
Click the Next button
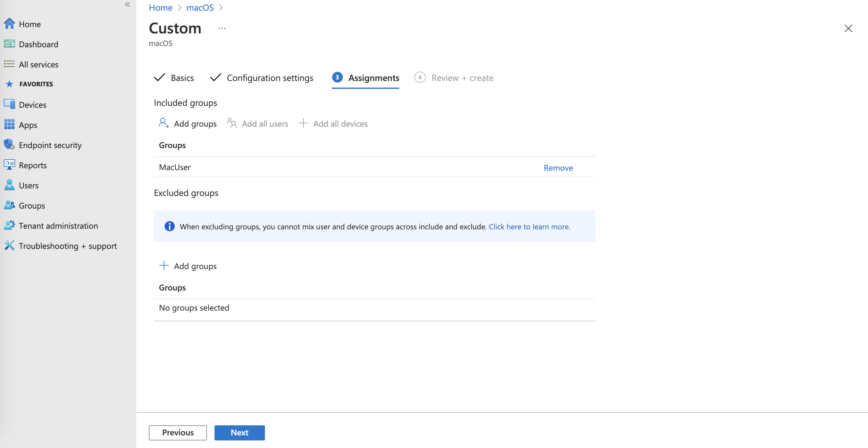click(x=239, y=433)
